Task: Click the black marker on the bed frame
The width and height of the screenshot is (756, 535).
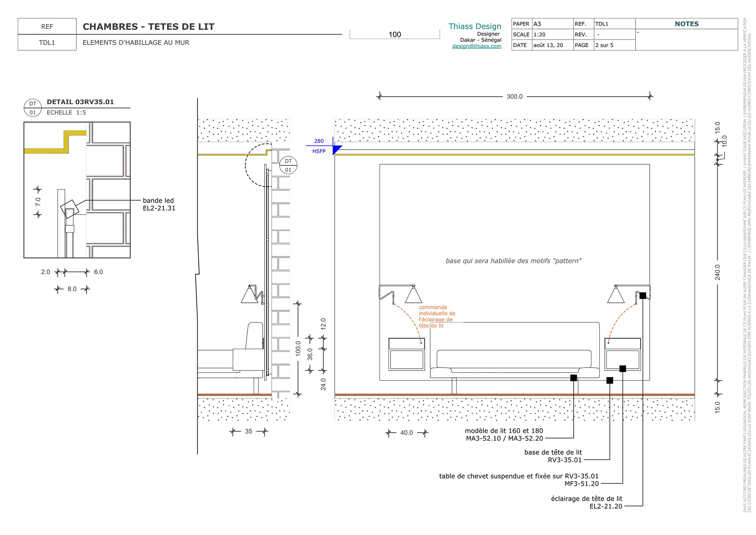Action: (574, 378)
